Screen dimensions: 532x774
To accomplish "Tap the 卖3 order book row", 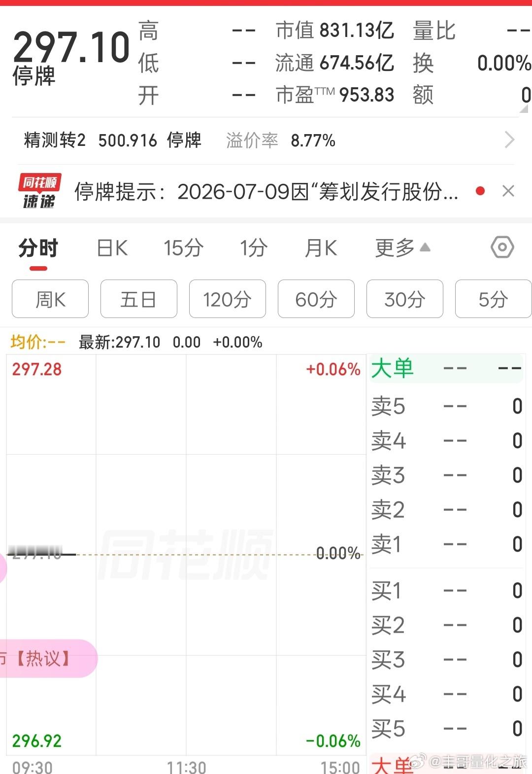I will 446,475.
